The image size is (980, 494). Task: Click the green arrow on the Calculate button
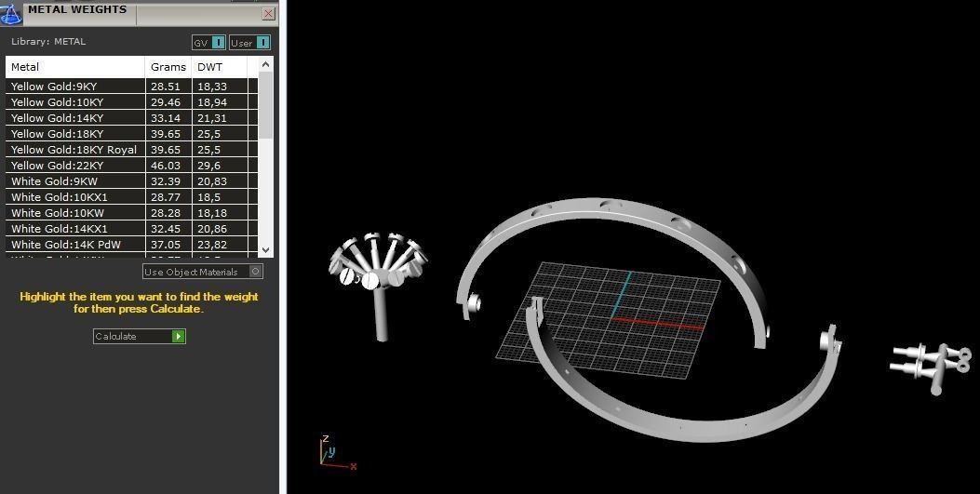pyautogui.click(x=178, y=336)
